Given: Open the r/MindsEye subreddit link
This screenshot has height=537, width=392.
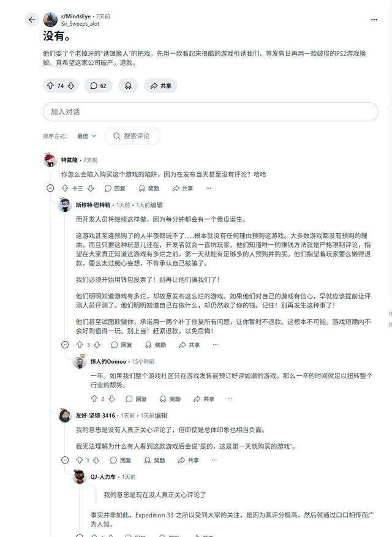Looking at the screenshot, I should pos(76,17).
